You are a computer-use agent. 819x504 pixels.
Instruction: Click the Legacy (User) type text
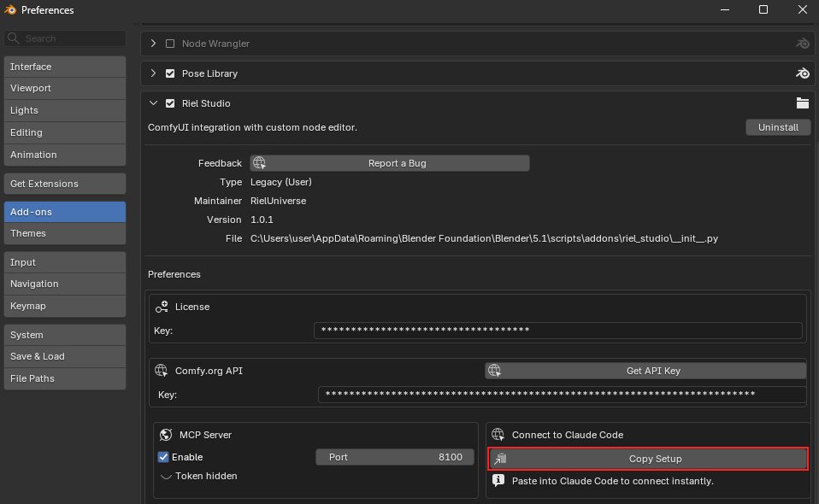[281, 182]
